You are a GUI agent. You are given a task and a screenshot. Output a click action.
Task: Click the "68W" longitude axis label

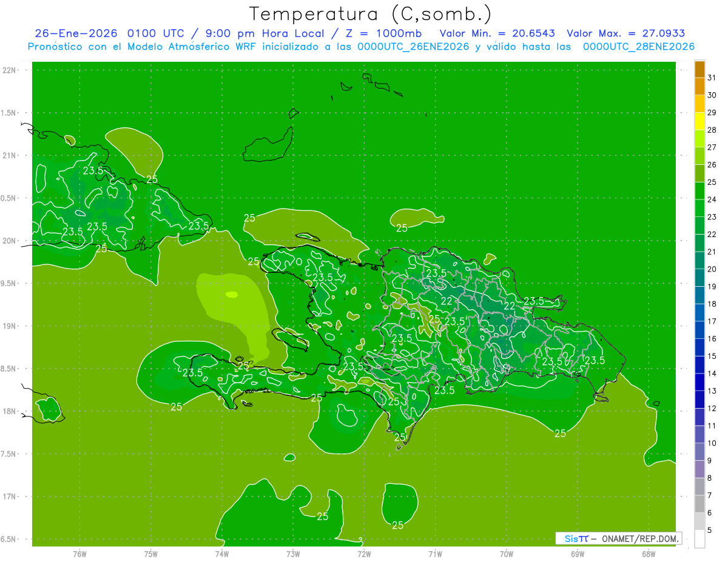coord(649,554)
